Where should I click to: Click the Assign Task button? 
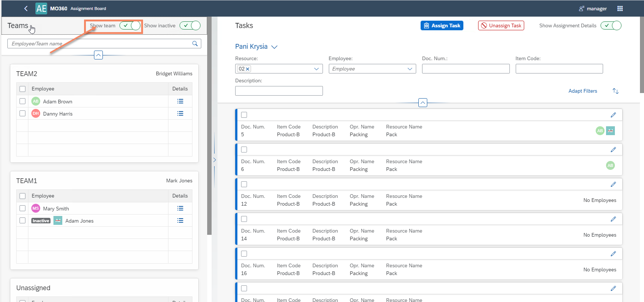(442, 25)
